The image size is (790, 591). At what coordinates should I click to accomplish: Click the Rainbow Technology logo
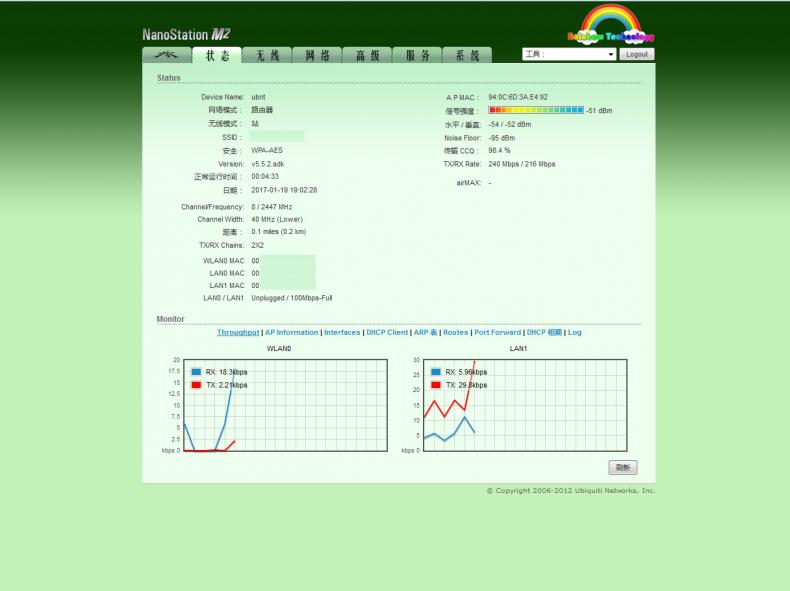(610, 25)
